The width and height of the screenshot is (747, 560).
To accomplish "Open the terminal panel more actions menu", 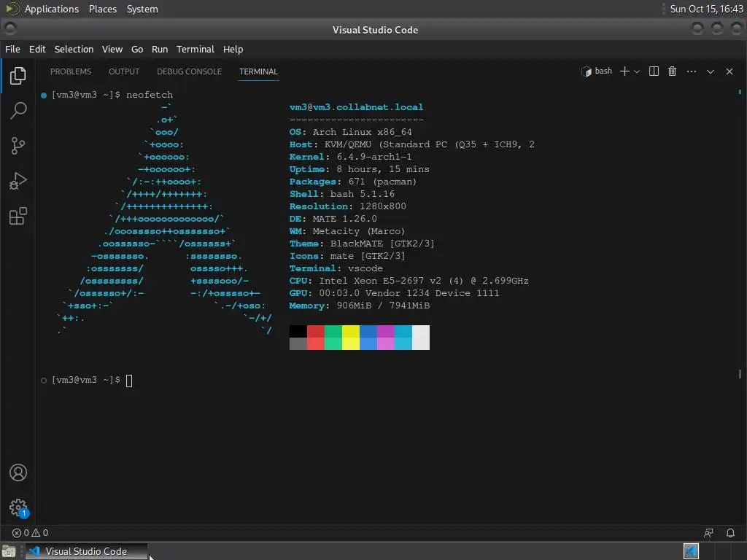I will pyautogui.click(x=692, y=71).
